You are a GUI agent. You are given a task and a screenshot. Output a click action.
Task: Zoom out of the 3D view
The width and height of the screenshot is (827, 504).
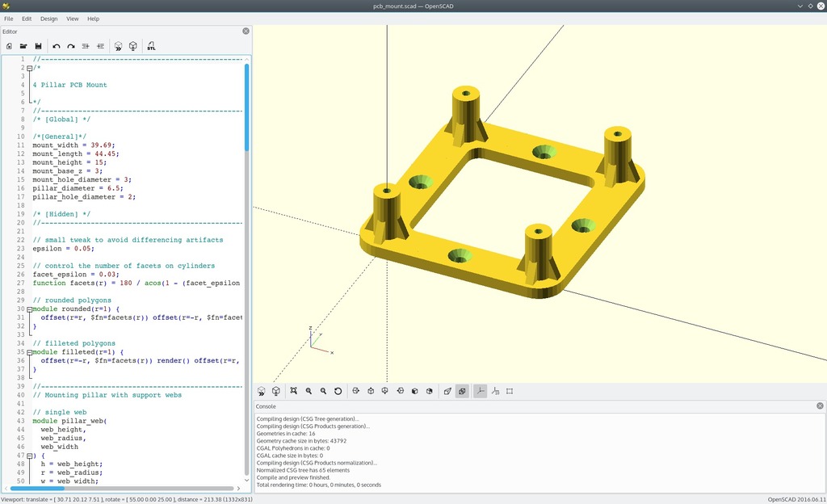tap(323, 391)
